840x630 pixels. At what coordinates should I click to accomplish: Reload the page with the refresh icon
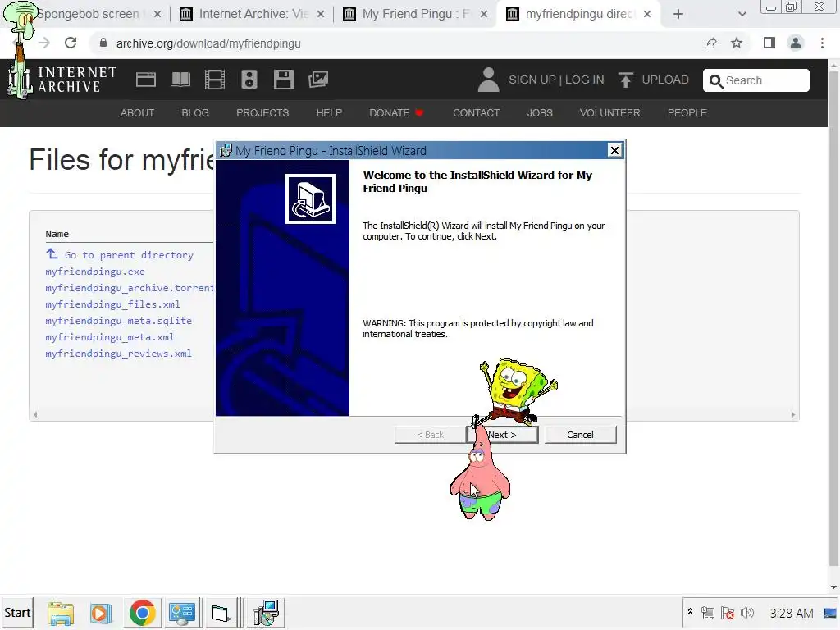tap(71, 43)
